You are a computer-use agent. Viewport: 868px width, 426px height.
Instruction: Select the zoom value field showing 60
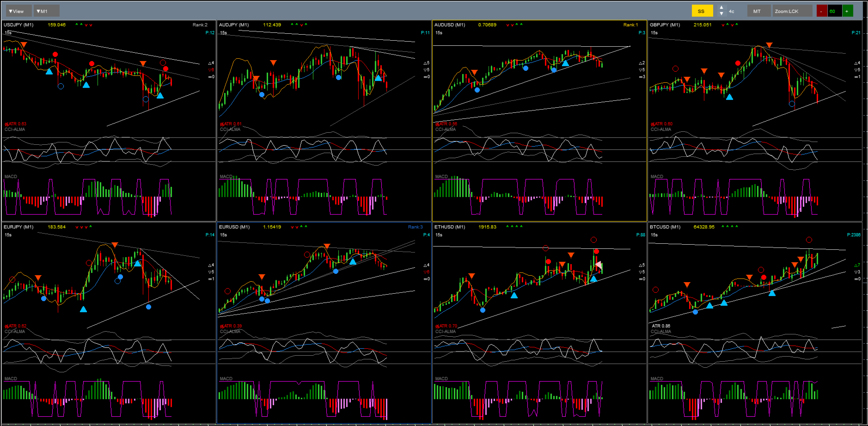(x=834, y=11)
